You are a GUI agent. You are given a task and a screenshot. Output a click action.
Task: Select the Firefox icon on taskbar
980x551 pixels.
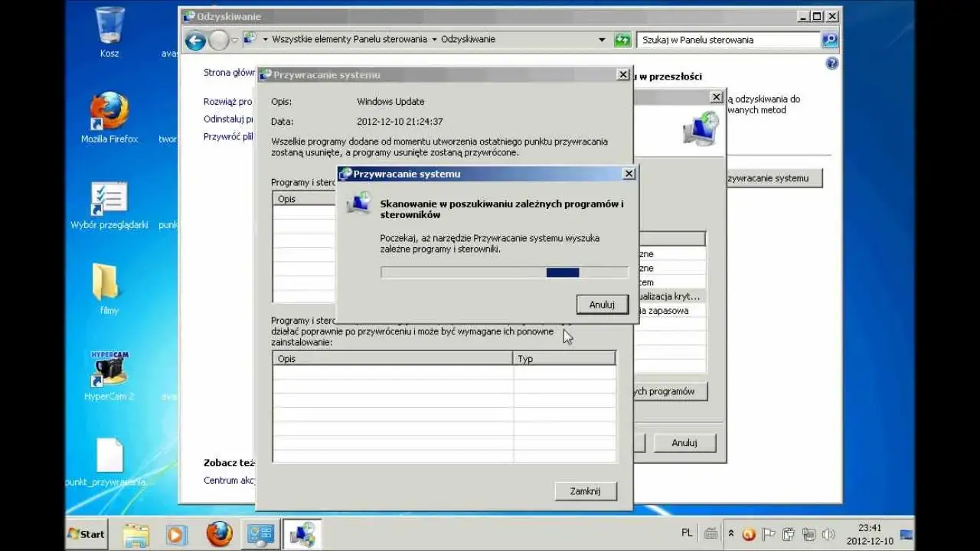point(218,533)
